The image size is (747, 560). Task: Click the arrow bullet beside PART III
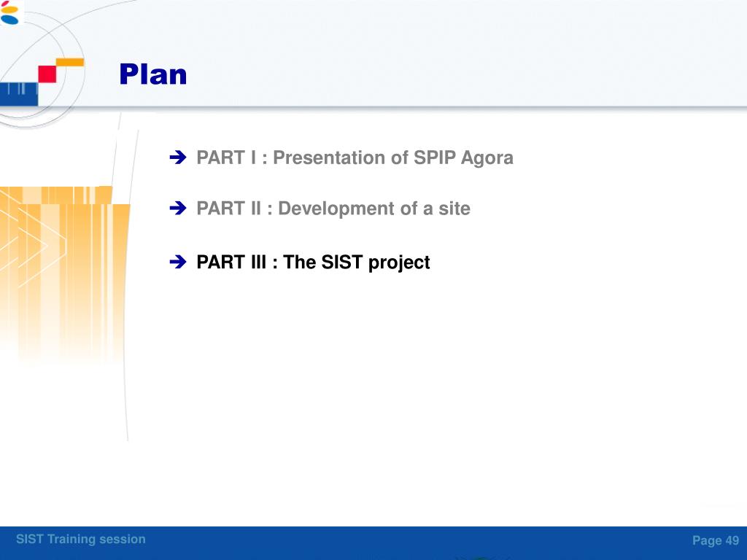pos(178,262)
